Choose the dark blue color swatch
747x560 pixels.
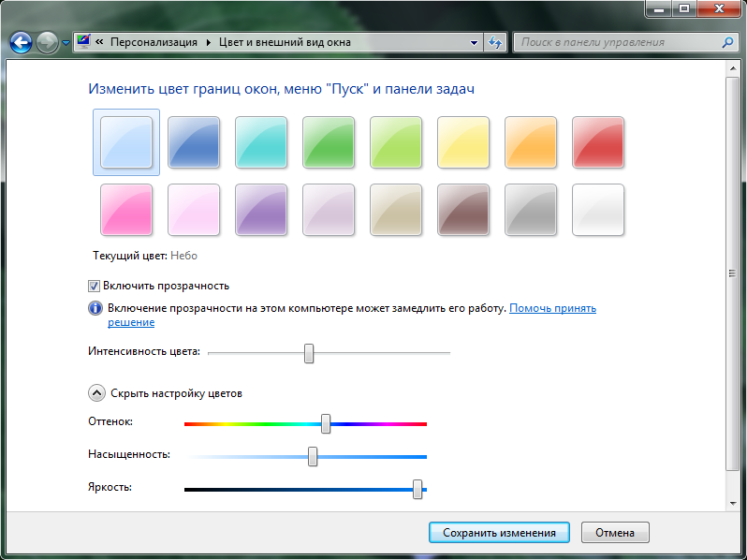click(x=194, y=142)
